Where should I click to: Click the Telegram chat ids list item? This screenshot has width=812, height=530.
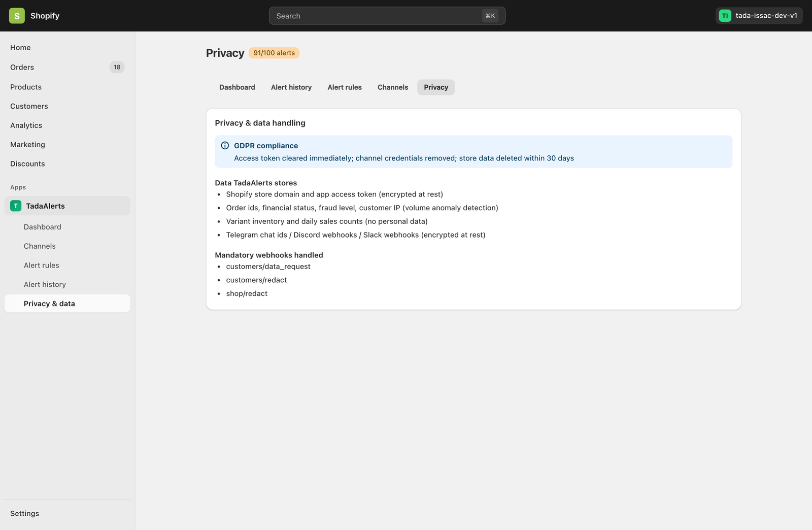point(356,235)
